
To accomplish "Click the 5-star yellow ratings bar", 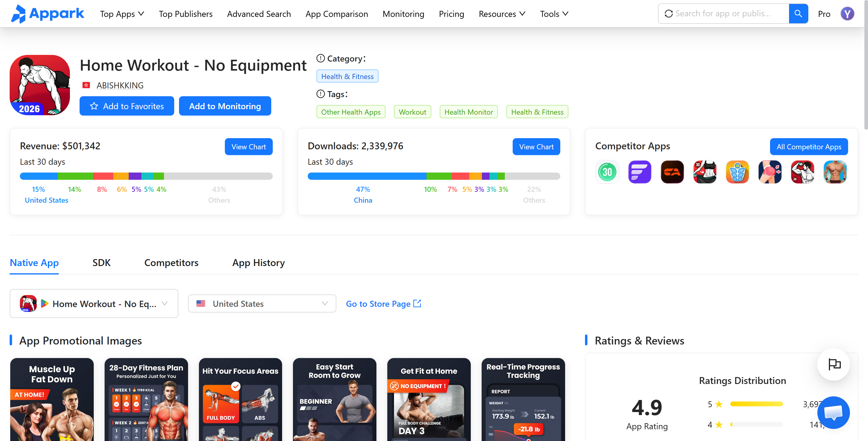I will click(x=756, y=404).
